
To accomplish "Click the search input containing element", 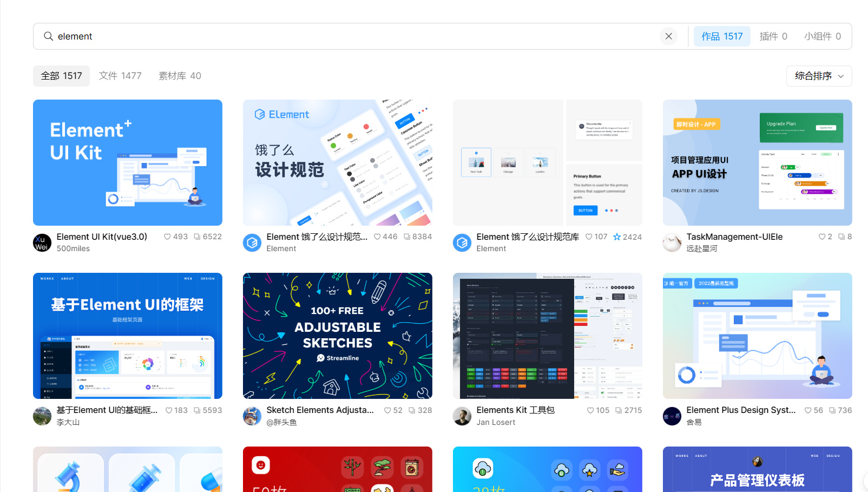I will [346, 36].
